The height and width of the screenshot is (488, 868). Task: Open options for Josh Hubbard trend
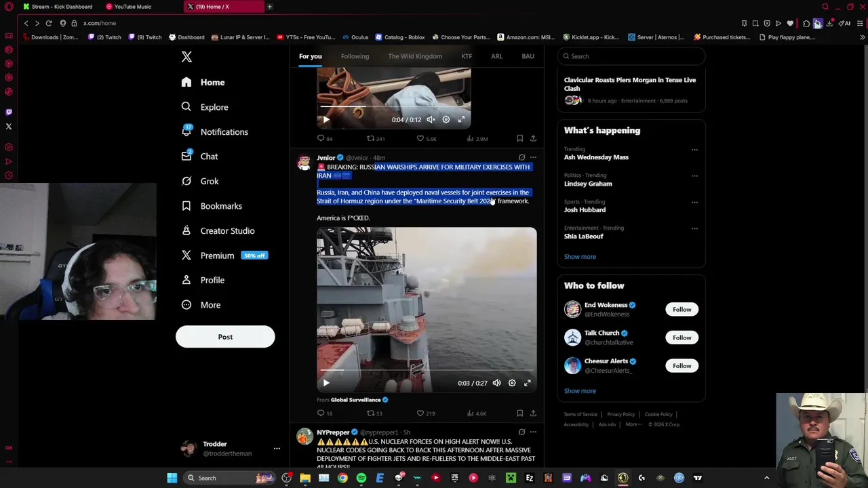click(x=694, y=202)
